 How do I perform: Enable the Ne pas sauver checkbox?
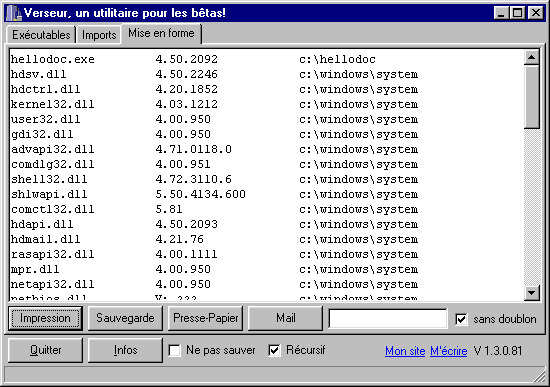[x=174, y=351]
